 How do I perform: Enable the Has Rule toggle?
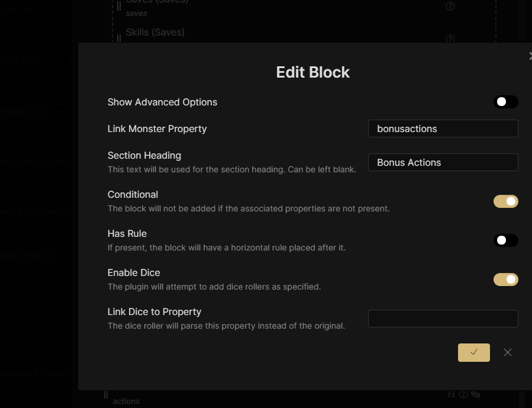pos(505,240)
